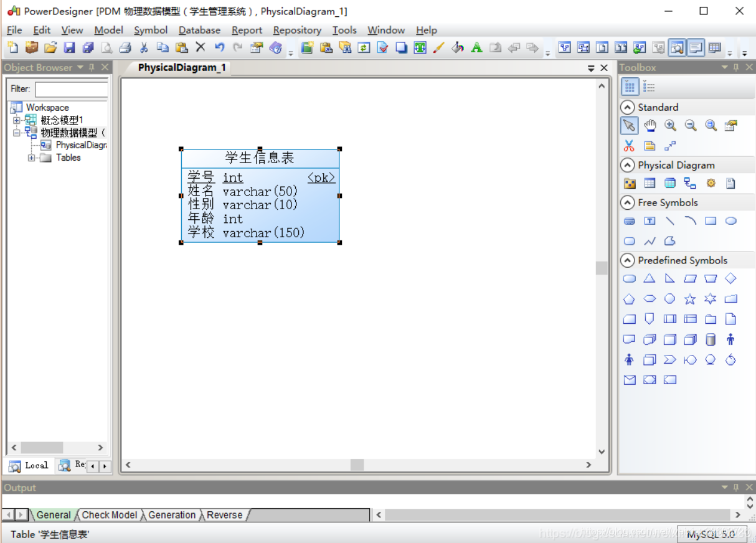Image resolution: width=756 pixels, height=543 pixels.
Task: Click the Save floppy-disk icon
Action: 69,48
